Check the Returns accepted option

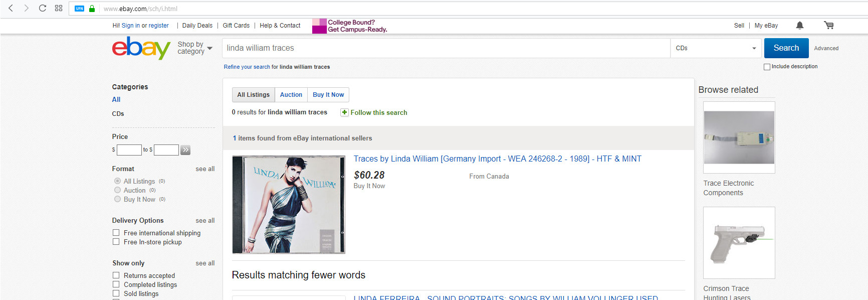(x=116, y=275)
